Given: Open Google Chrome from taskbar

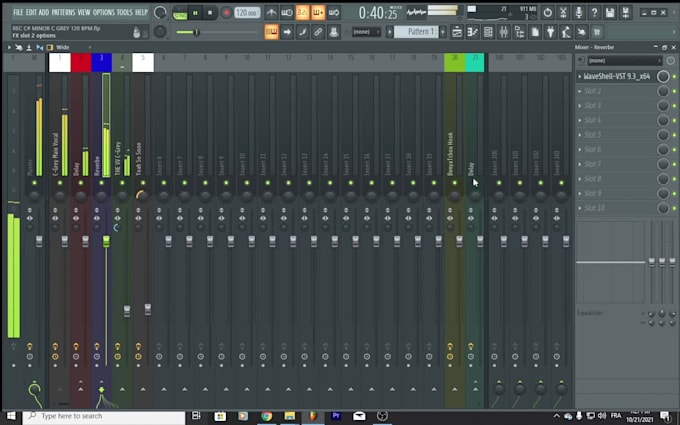Looking at the screenshot, I should point(266,416).
